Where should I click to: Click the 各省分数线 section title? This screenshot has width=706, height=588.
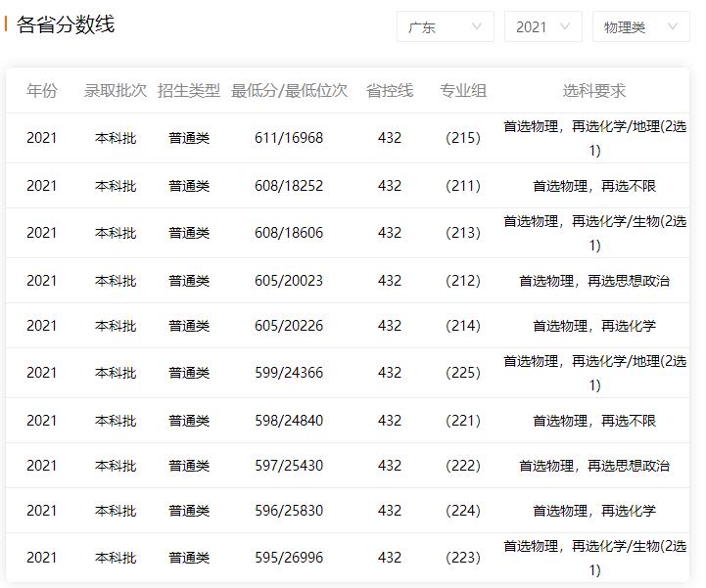point(66,24)
